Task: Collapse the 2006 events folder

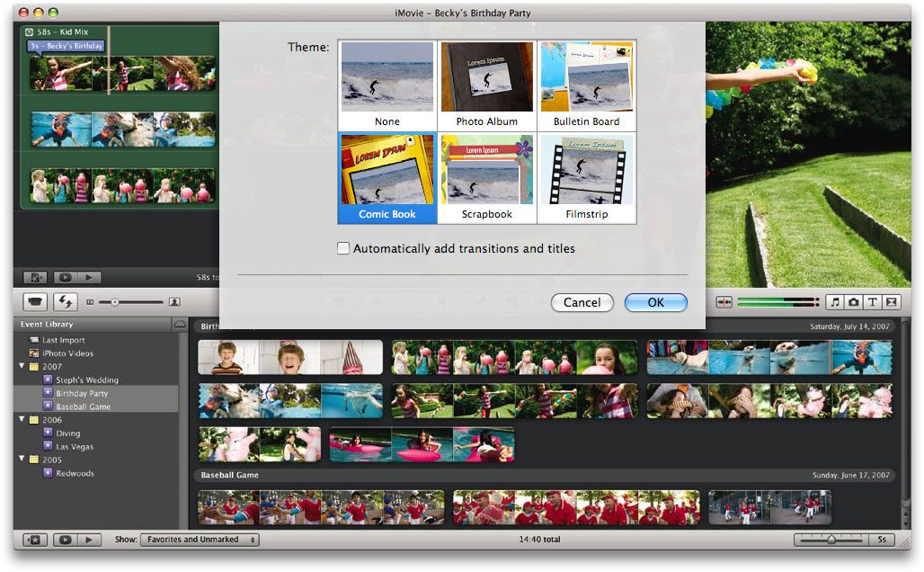Action: point(22,420)
